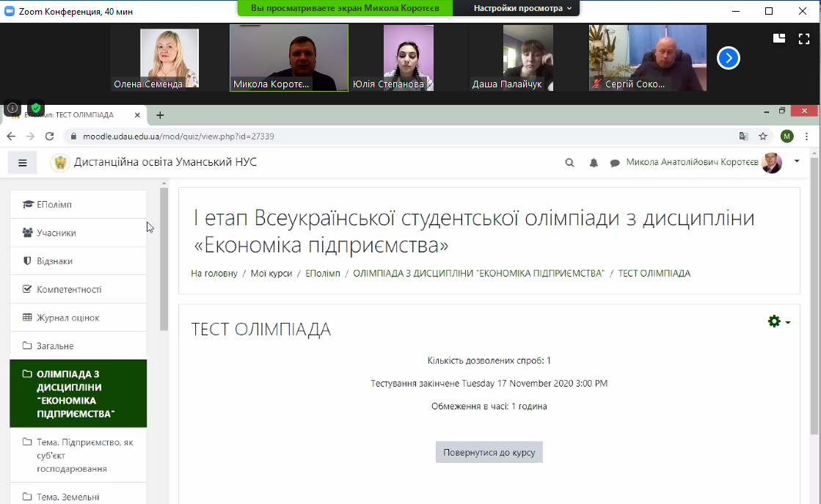The image size is (821, 504).
Task: Open Тема. Підприємство, як суб'єкт господарювання
Action: [78, 456]
